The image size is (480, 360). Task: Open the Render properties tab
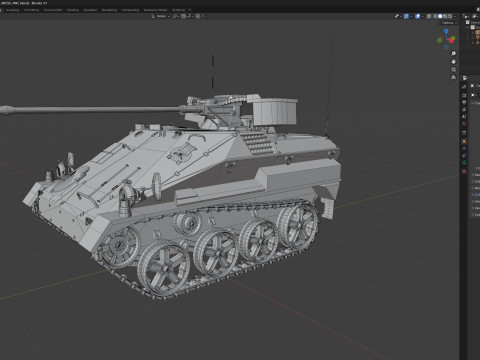[x=464, y=95]
